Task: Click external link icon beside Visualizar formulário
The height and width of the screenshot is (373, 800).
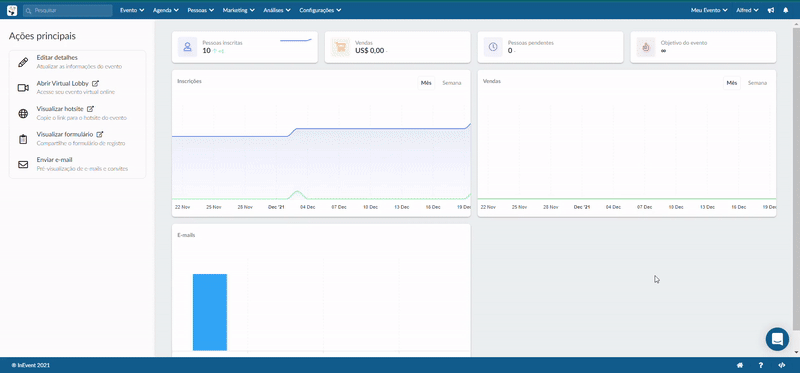Action: (100, 134)
